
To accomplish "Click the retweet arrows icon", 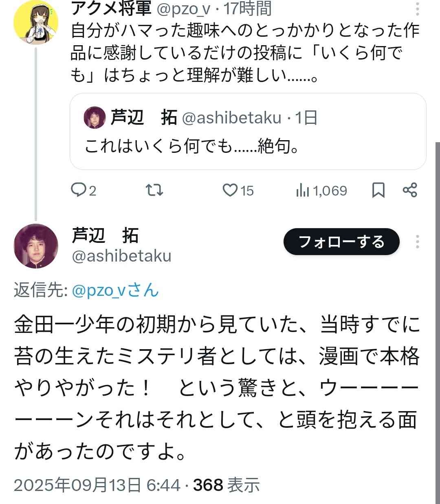I will pyautogui.click(x=155, y=190).
